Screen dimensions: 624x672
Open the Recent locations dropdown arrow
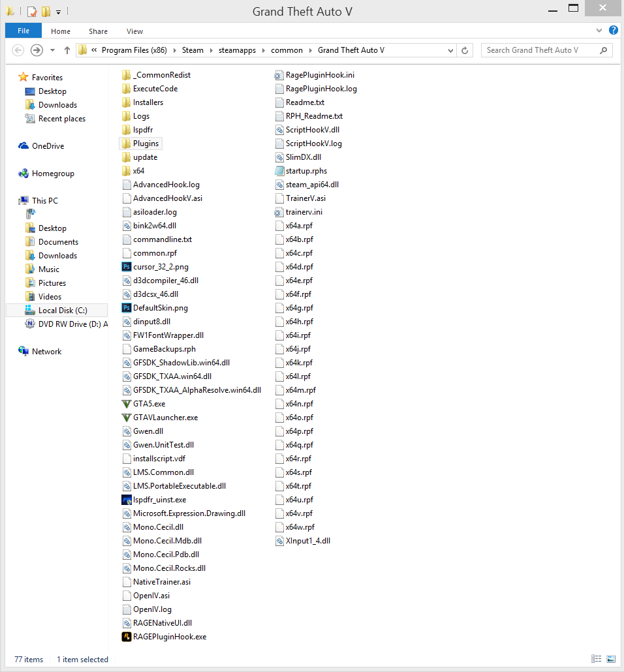coord(52,50)
